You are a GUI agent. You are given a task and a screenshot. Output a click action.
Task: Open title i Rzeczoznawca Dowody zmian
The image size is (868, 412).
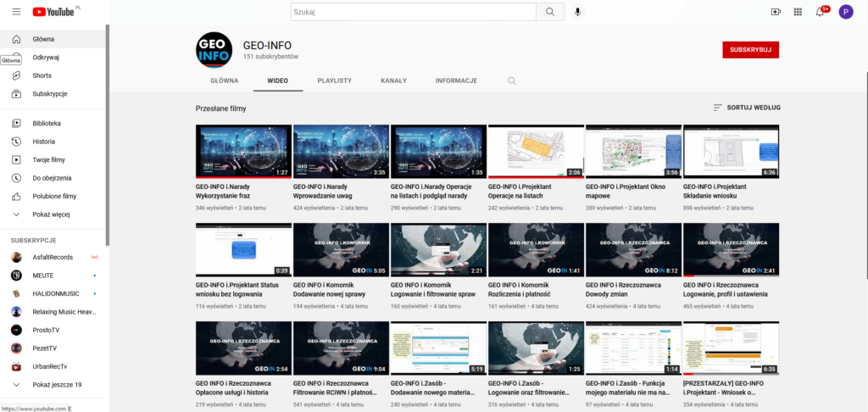(x=623, y=290)
